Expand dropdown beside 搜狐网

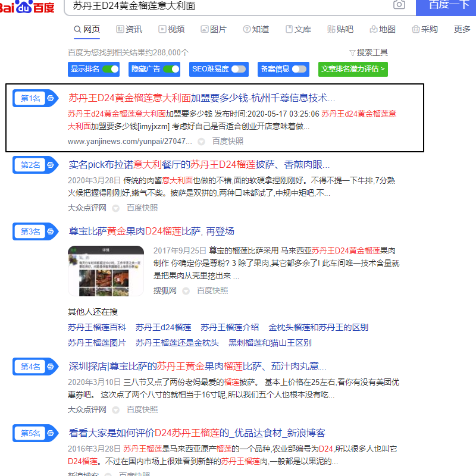pyautogui.click(x=186, y=291)
